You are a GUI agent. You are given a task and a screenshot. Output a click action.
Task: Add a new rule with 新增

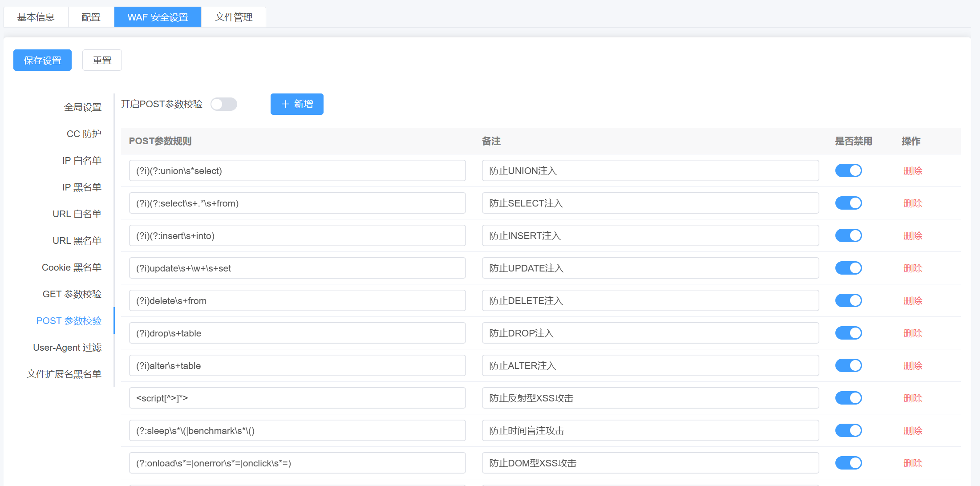[x=297, y=104]
